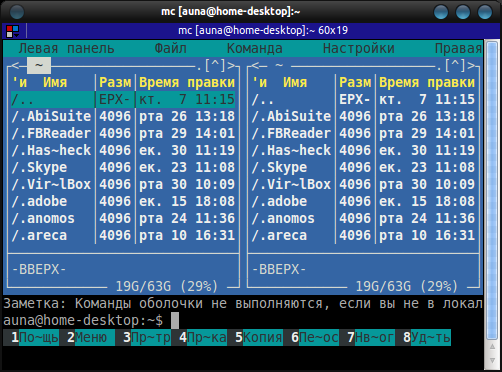Viewport: 502px width, 372px height.
Task: Click right panel Время правки header
Action: [x=427, y=82]
